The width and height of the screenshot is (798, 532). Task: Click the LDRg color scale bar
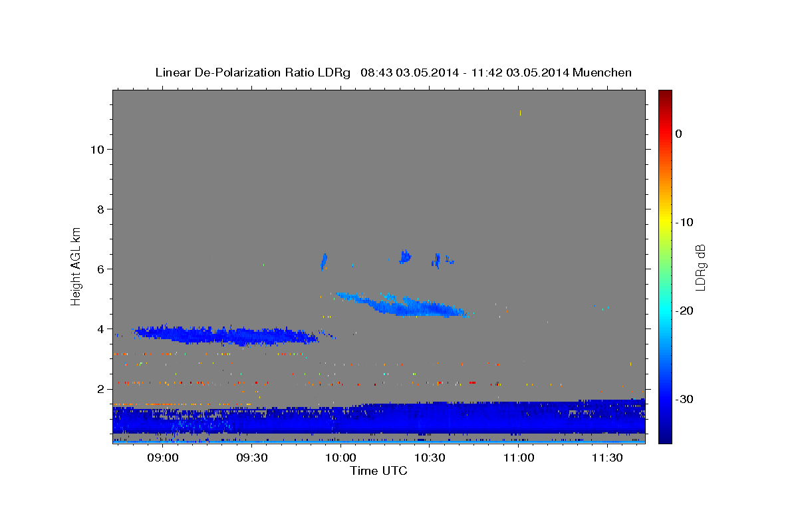click(x=665, y=266)
